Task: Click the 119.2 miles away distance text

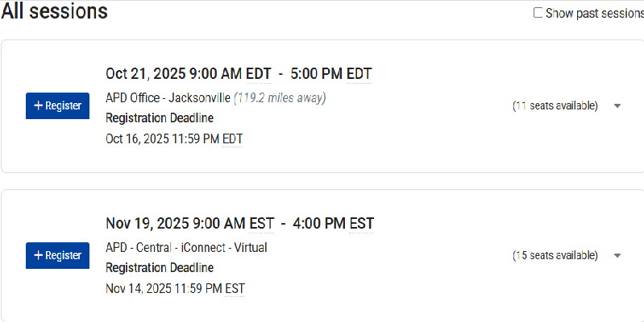Action: [x=280, y=98]
